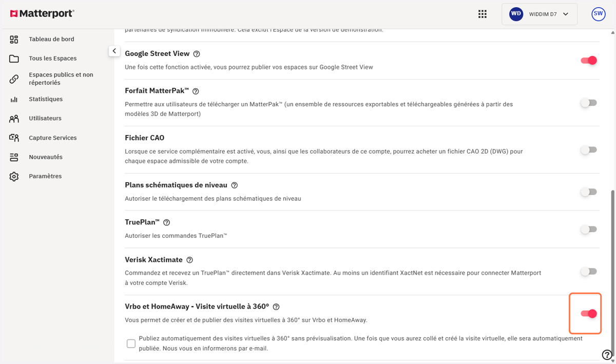Enable Plans schématiques de niveau toggle

589,192
